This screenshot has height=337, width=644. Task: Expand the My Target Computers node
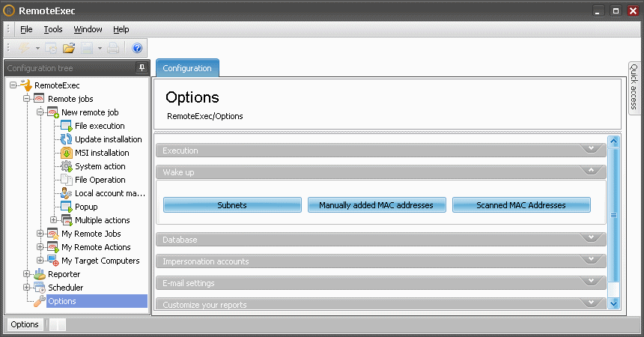[40, 261]
